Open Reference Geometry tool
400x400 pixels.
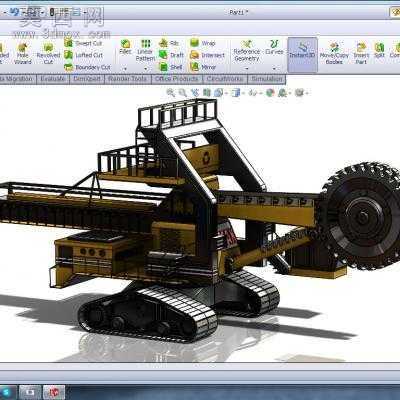pos(247,51)
